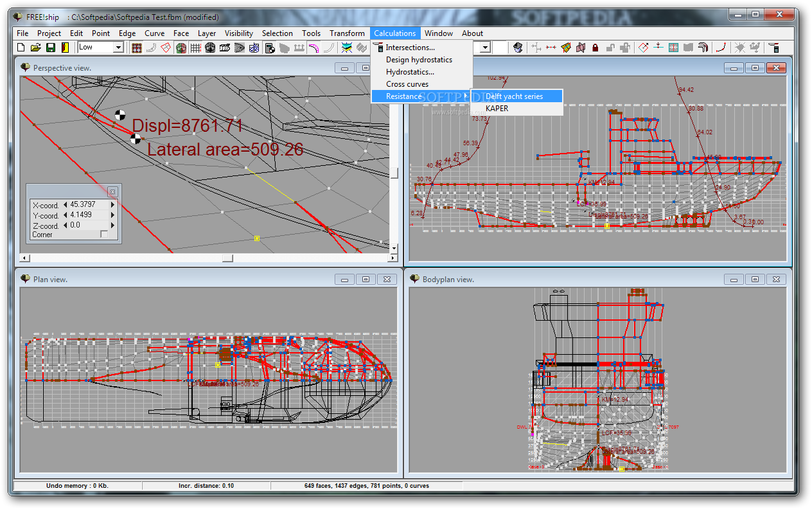
Task: Open the About menu
Action: pyautogui.click(x=472, y=33)
